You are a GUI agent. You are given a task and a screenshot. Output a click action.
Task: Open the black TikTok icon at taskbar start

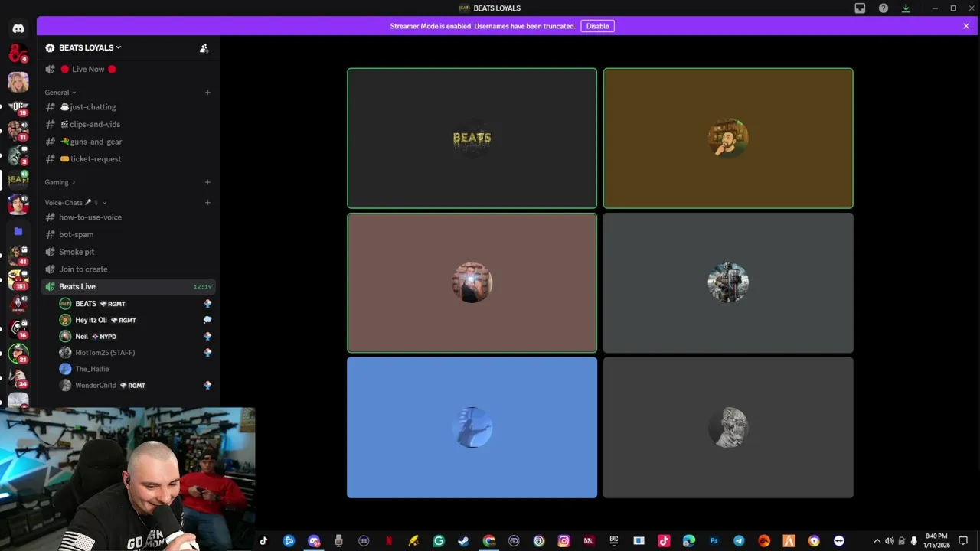263,541
